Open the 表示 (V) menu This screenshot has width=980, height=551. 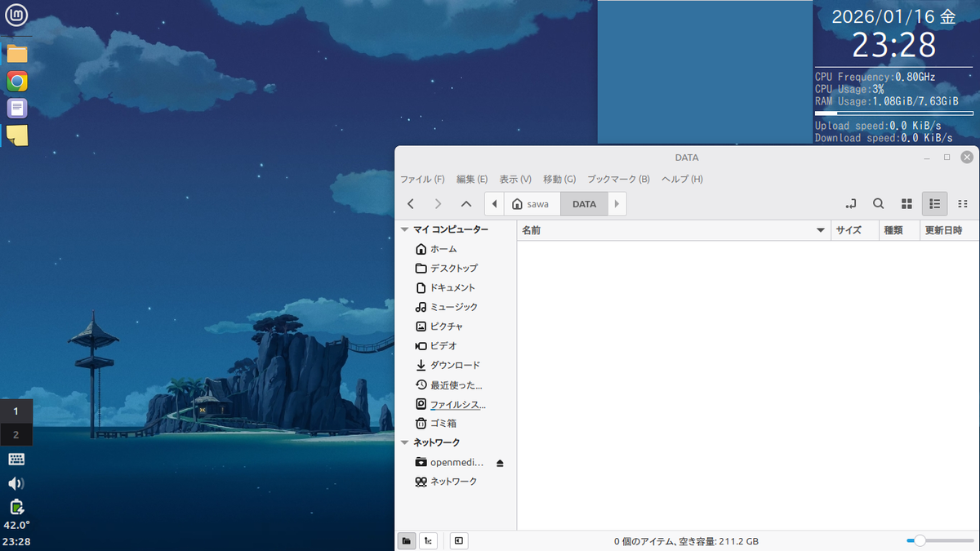pyautogui.click(x=515, y=179)
